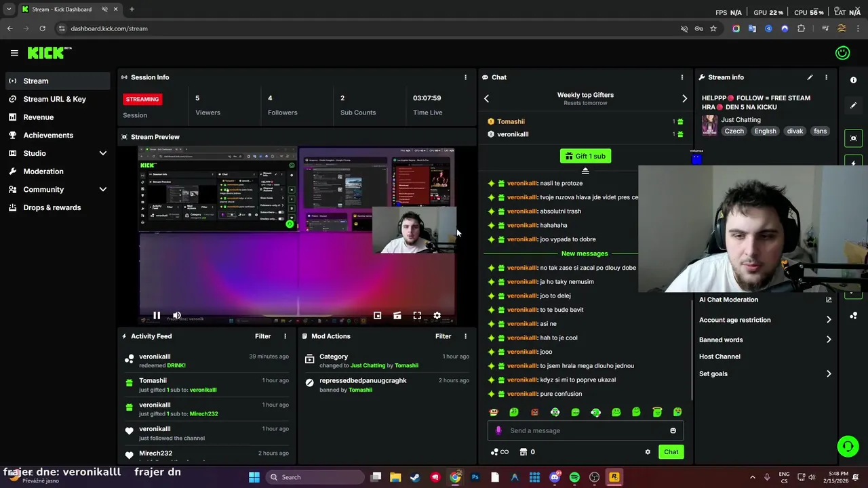Select the Just Chatting category thumbnail
This screenshot has width=868, height=488.
coord(709,125)
